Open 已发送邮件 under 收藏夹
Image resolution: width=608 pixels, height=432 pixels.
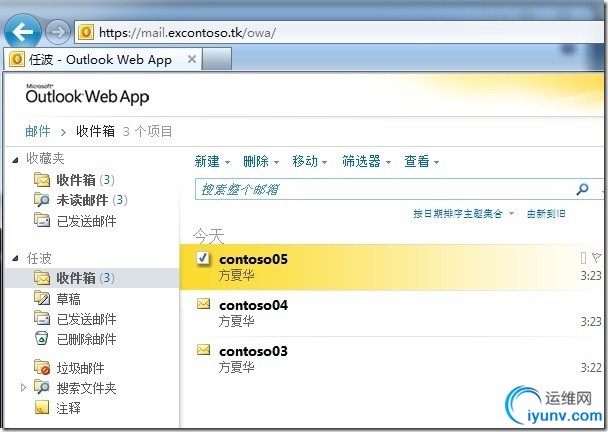pyautogui.click(x=86, y=221)
